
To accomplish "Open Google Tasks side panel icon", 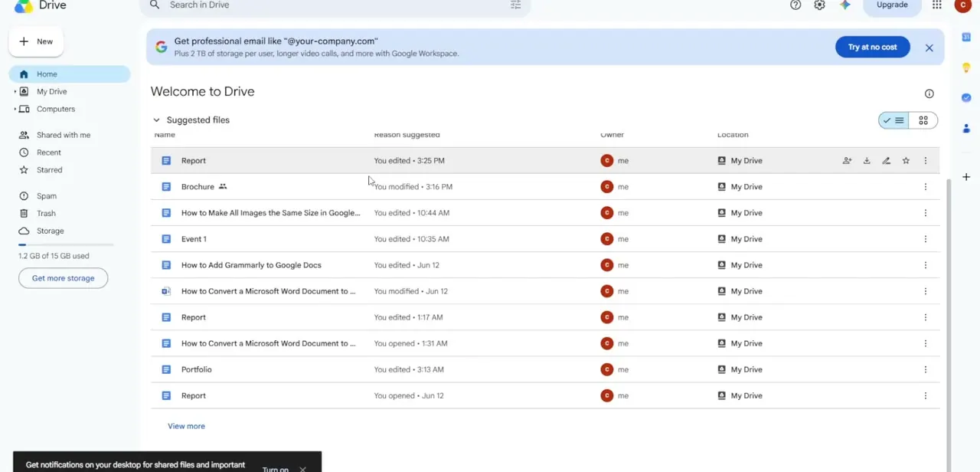I will click(x=966, y=97).
